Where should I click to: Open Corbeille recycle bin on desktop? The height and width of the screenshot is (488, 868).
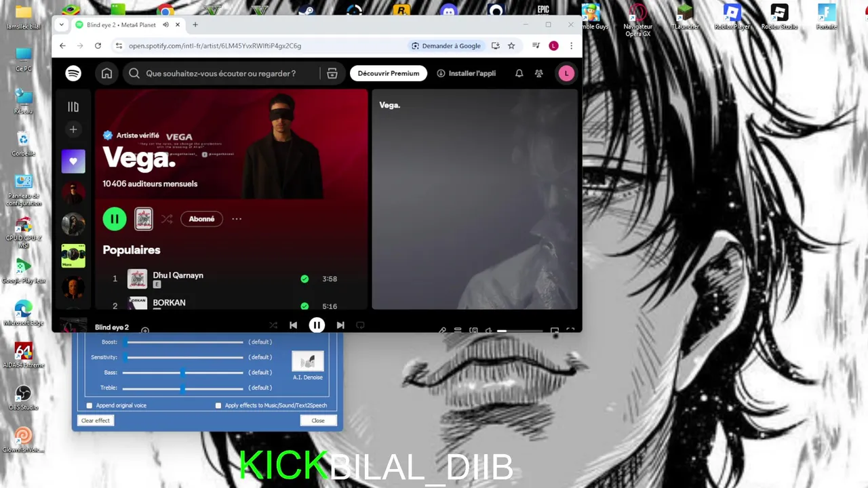pyautogui.click(x=24, y=144)
